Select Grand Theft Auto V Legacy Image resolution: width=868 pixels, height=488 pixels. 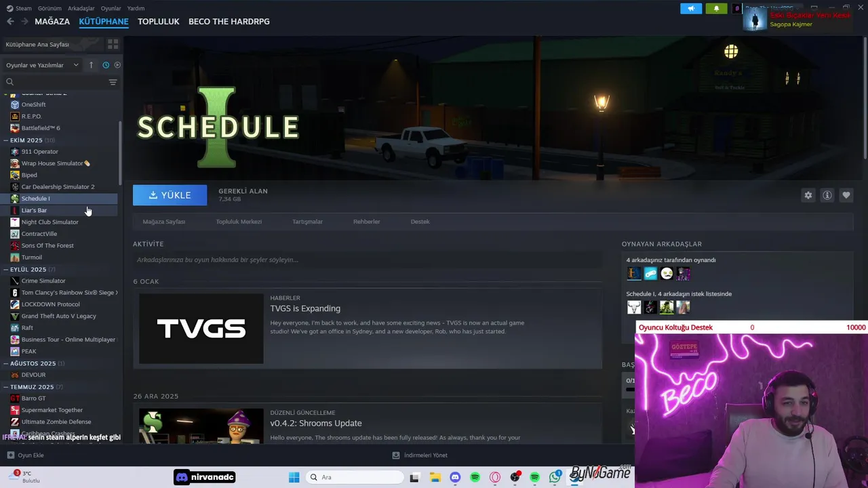[58, 316]
